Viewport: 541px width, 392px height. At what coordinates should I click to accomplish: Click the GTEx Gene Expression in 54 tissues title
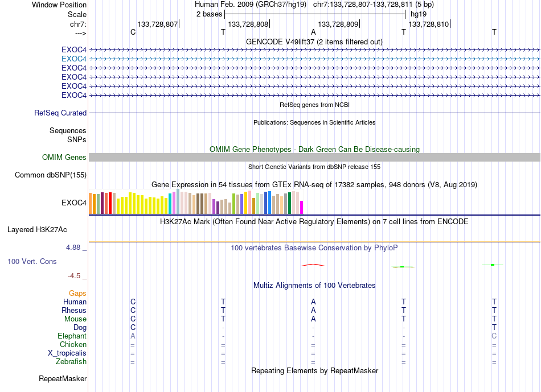coord(314,185)
